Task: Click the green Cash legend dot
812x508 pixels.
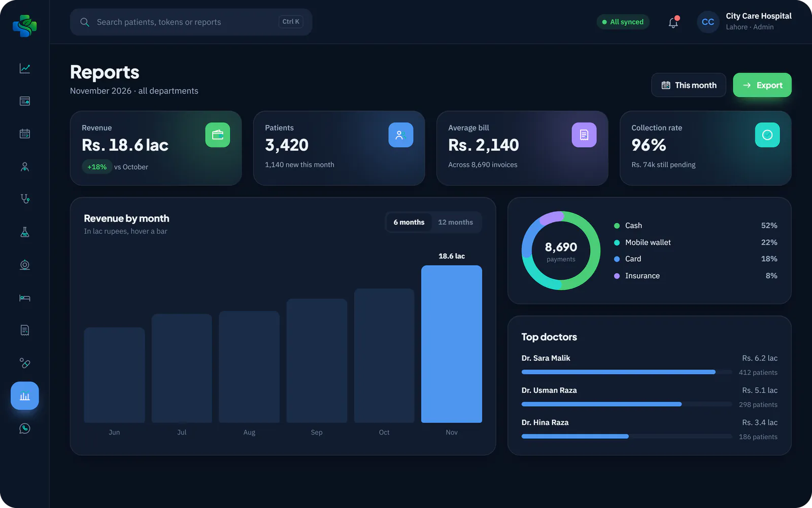Action: (x=617, y=226)
